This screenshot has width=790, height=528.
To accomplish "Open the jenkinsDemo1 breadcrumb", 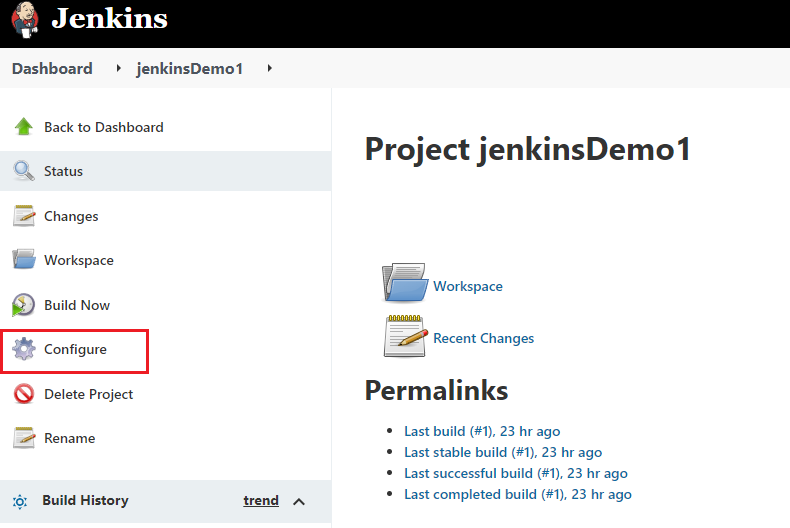I will pos(189,69).
